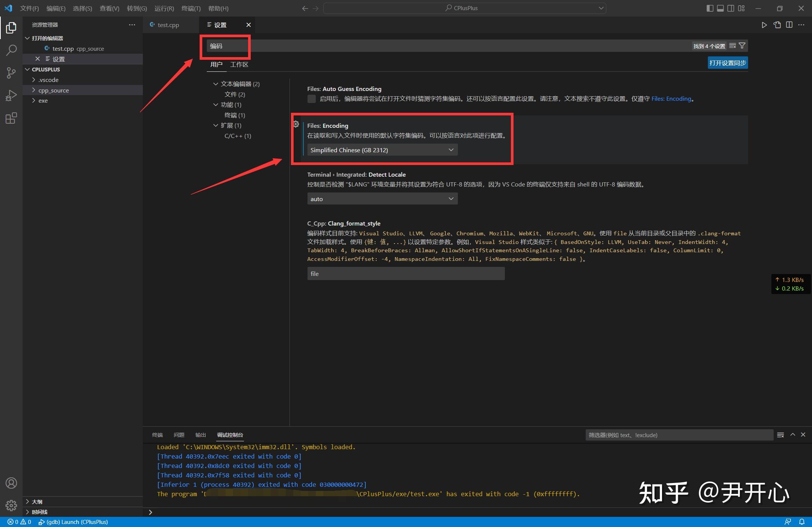
Task: Switch to the 问题 panel tab
Action: point(179,435)
